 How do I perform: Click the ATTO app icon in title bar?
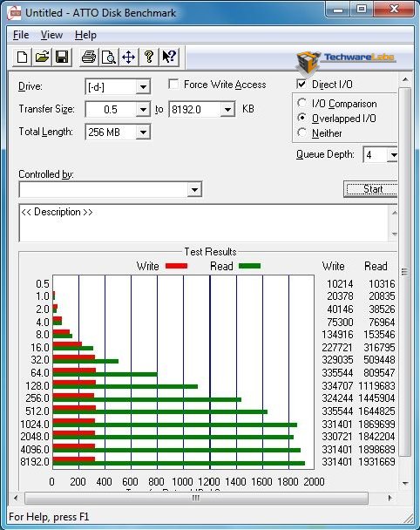click(15, 13)
